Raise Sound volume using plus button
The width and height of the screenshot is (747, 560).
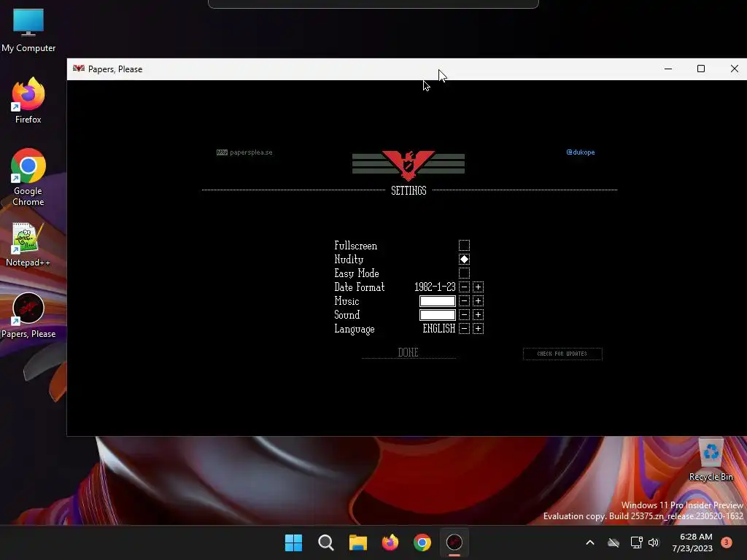(x=479, y=315)
